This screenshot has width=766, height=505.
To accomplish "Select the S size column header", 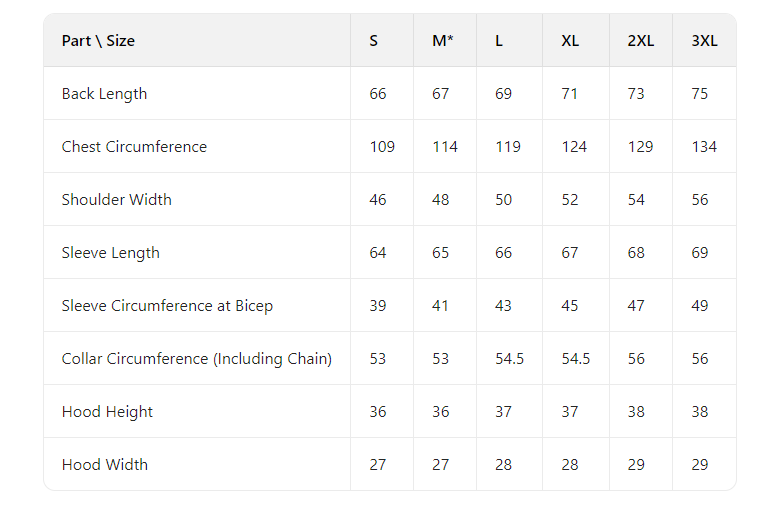I will tap(374, 41).
